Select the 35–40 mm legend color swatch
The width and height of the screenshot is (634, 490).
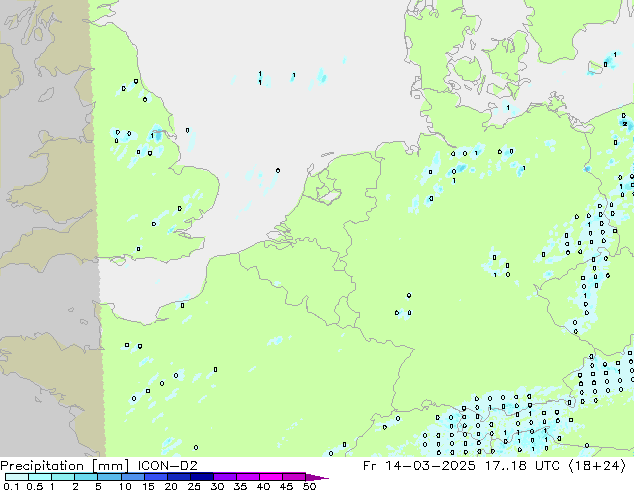(x=247, y=477)
